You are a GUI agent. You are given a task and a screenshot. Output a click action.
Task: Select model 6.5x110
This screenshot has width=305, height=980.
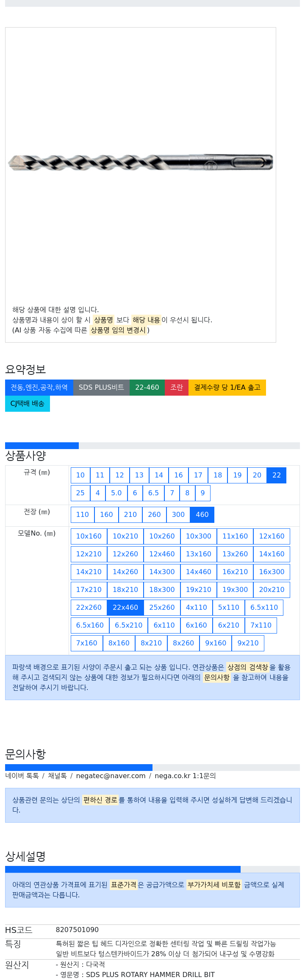tap(264, 608)
